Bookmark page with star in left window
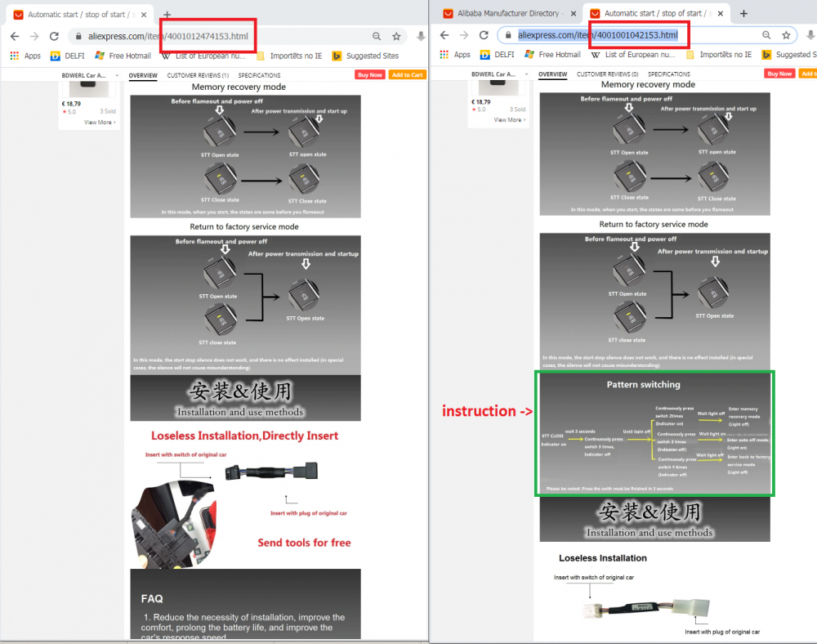 point(396,37)
